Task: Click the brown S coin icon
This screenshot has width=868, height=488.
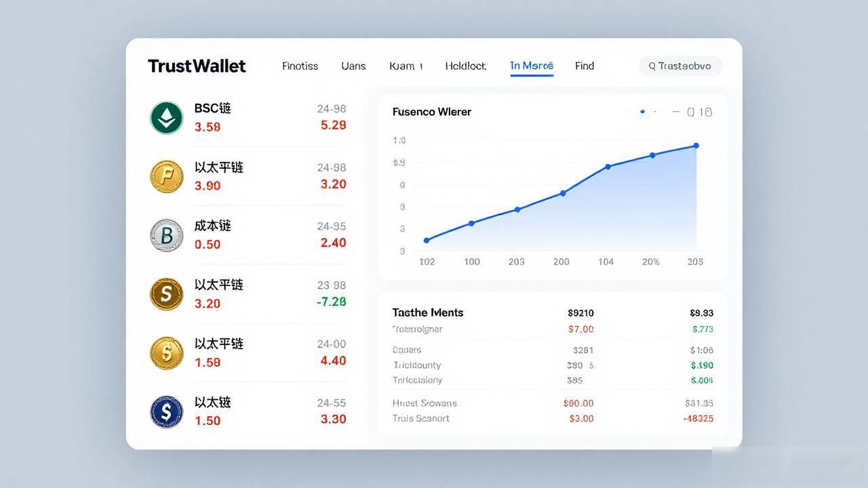Action: click(x=166, y=294)
